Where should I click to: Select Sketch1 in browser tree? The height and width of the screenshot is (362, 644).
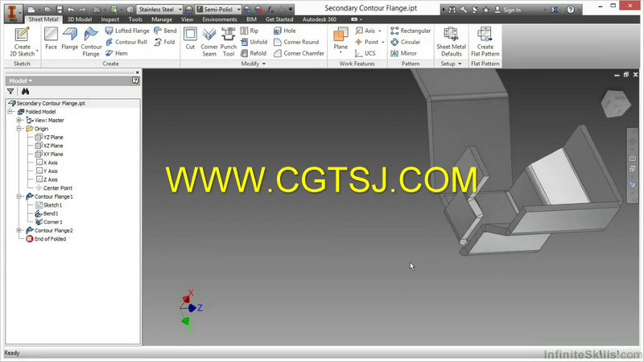tap(48, 205)
